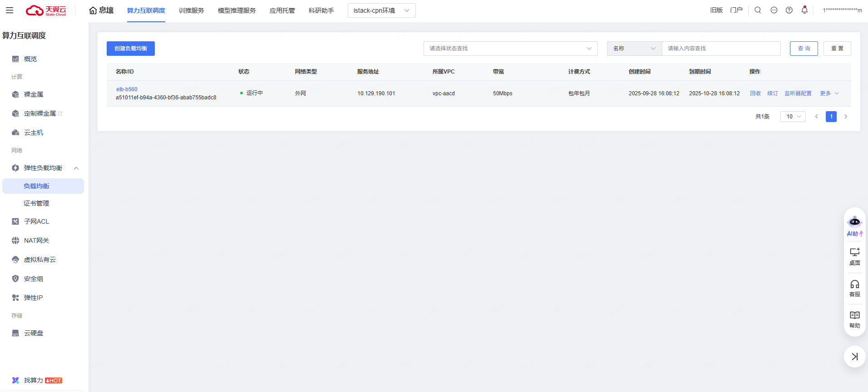Expand the istack-cpn环境 environment dropdown
868x392 pixels.
(x=381, y=10)
